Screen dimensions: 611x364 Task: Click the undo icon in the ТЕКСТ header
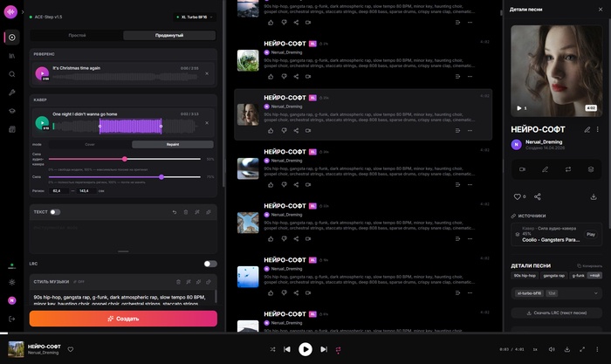pos(175,212)
